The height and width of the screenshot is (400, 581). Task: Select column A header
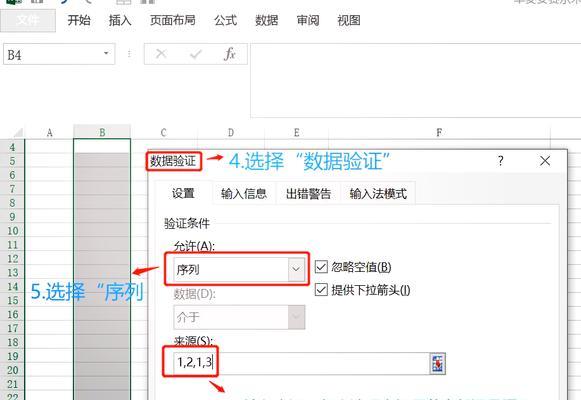[49, 132]
